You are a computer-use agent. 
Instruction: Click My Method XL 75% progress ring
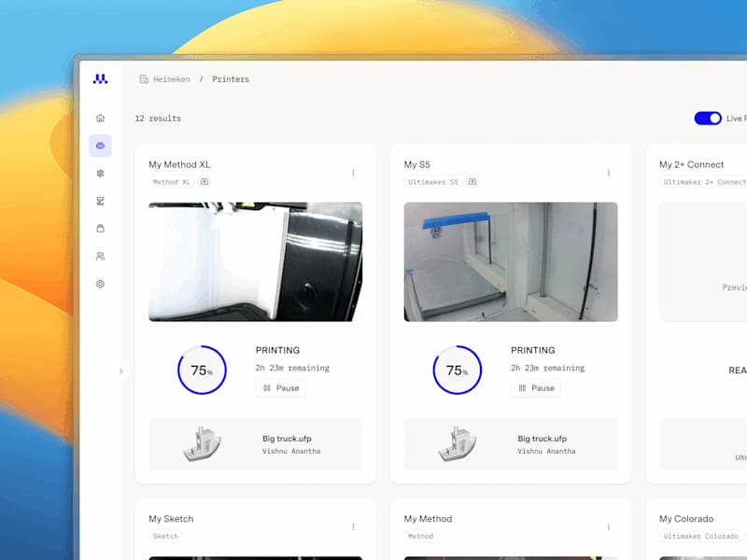[202, 370]
